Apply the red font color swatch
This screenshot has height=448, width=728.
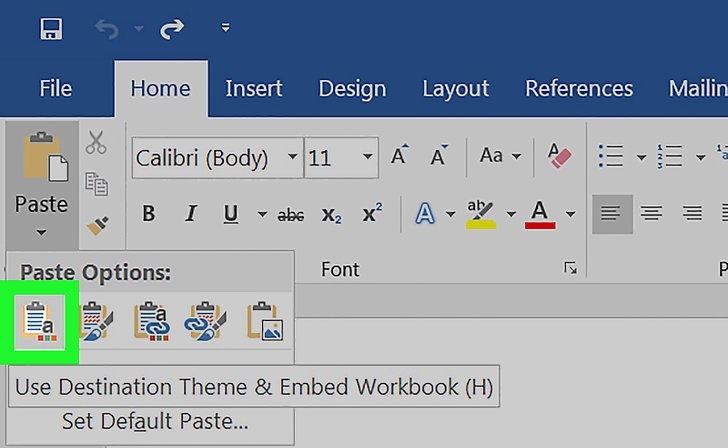point(541,214)
